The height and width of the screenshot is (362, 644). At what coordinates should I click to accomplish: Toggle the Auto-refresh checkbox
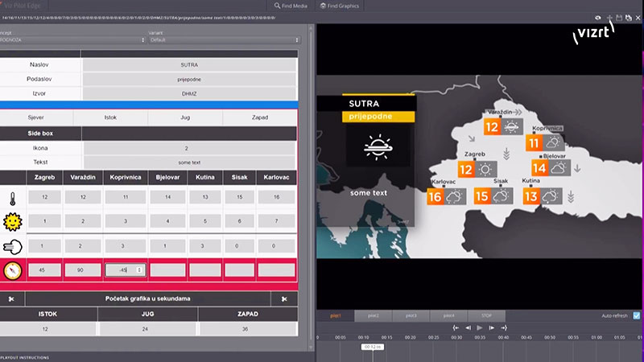click(x=637, y=315)
